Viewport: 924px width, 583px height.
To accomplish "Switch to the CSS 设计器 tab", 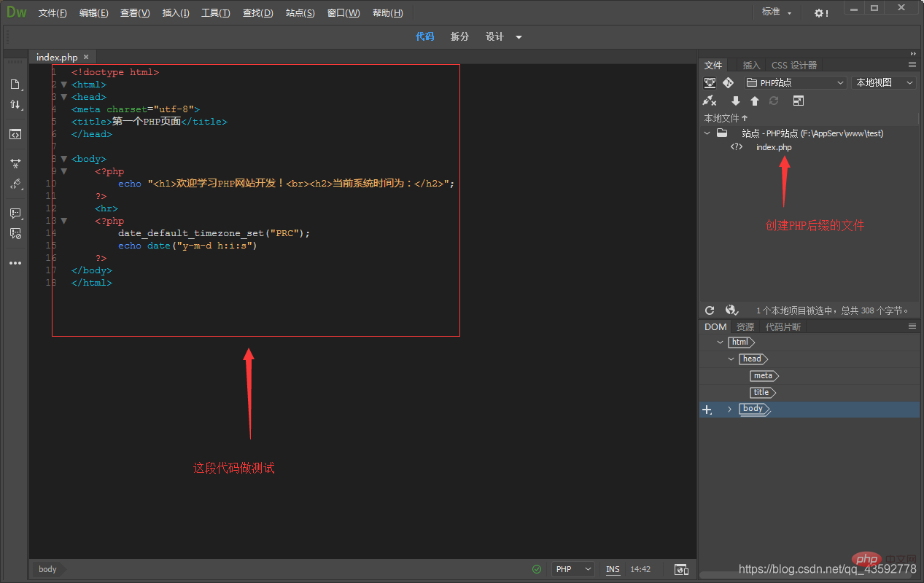I will tap(794, 65).
